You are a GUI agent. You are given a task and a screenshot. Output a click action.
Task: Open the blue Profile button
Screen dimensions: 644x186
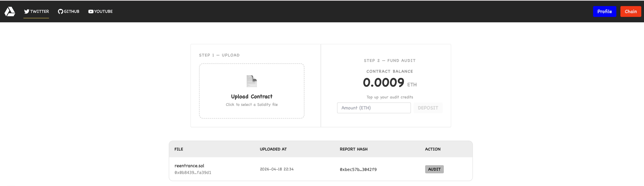coord(604,11)
